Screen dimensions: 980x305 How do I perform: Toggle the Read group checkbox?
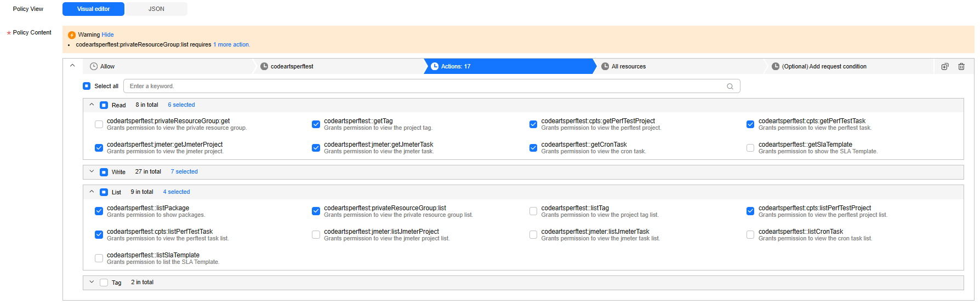(x=104, y=105)
